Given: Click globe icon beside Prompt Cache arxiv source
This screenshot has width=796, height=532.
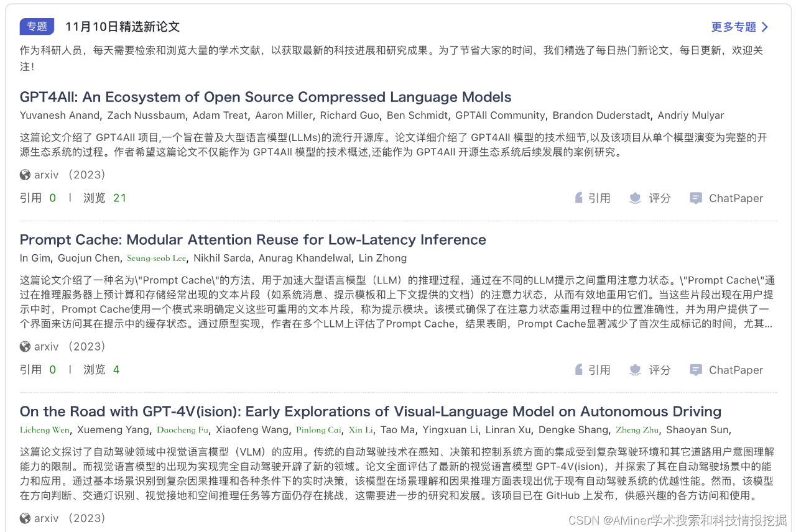Looking at the screenshot, I should coord(25,346).
